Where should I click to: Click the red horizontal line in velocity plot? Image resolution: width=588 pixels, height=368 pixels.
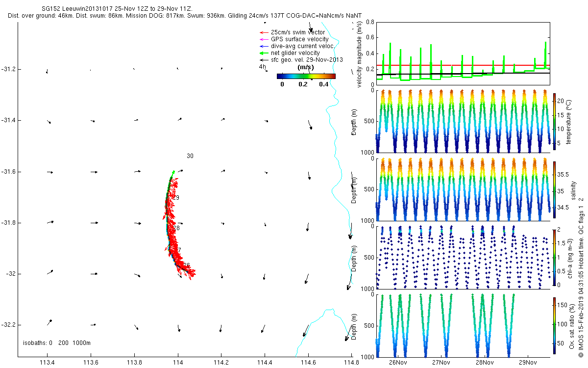[x=463, y=65]
